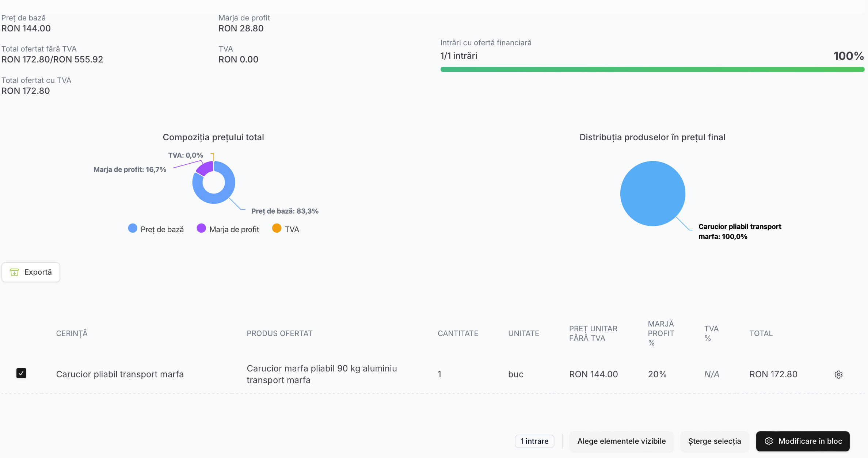The image size is (868, 458).
Task: Click the 20% profit margin cell
Action: [x=657, y=374]
